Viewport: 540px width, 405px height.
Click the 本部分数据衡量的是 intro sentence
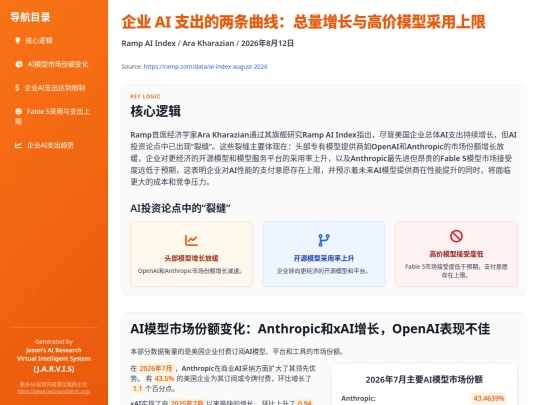pos(237,352)
